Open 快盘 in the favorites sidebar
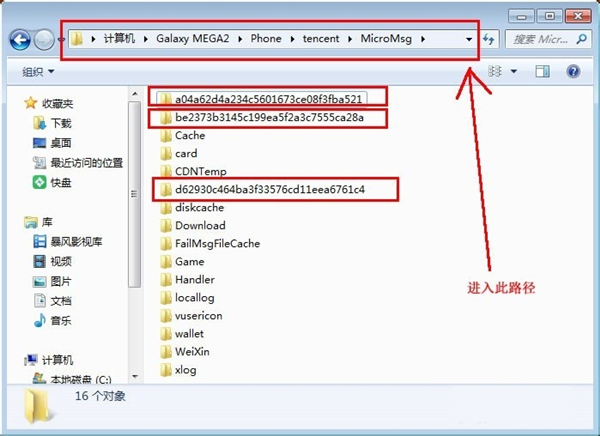The height and width of the screenshot is (436, 600). [x=39, y=183]
